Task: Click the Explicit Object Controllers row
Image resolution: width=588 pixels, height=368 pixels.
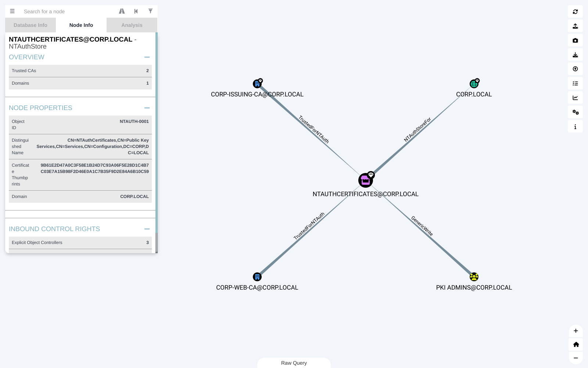Action: pyautogui.click(x=80, y=243)
